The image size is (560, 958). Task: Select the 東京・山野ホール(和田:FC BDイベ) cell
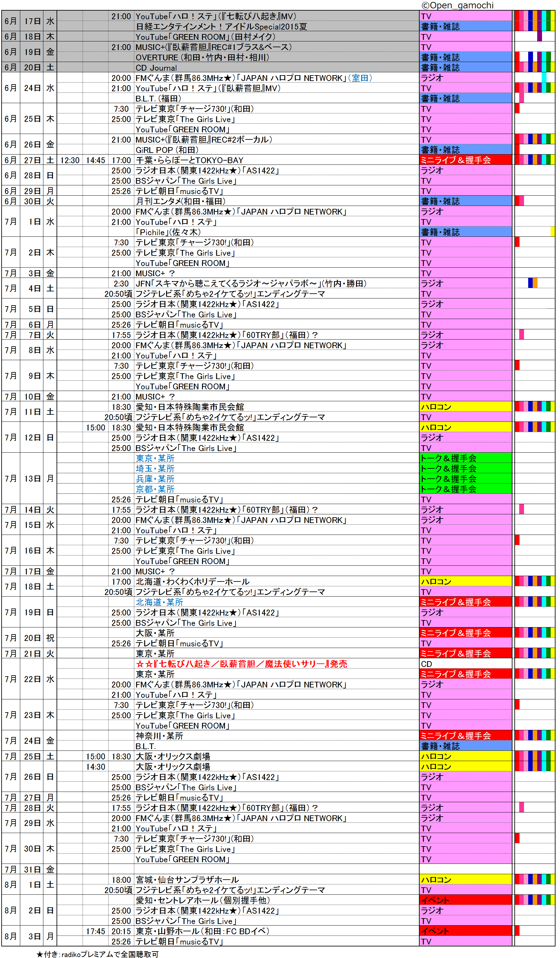click(277, 931)
